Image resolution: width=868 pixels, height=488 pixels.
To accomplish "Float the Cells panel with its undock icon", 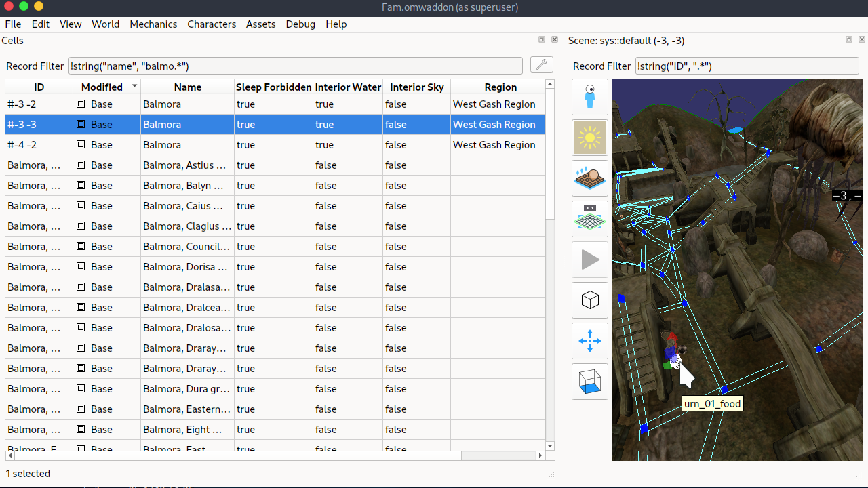I will pos(542,40).
